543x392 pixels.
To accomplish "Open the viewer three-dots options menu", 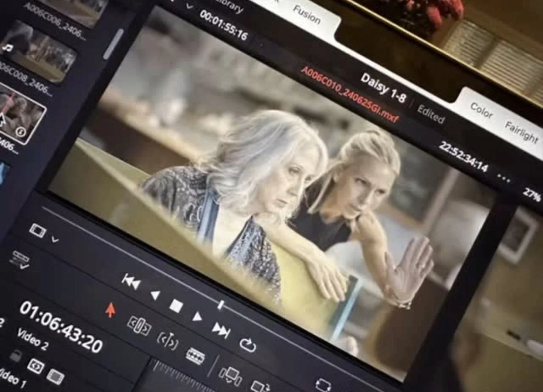I will [503, 178].
